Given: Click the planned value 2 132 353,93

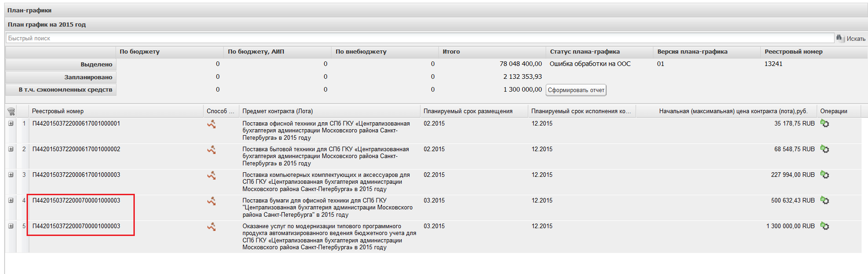Looking at the screenshot, I should tap(523, 77).
